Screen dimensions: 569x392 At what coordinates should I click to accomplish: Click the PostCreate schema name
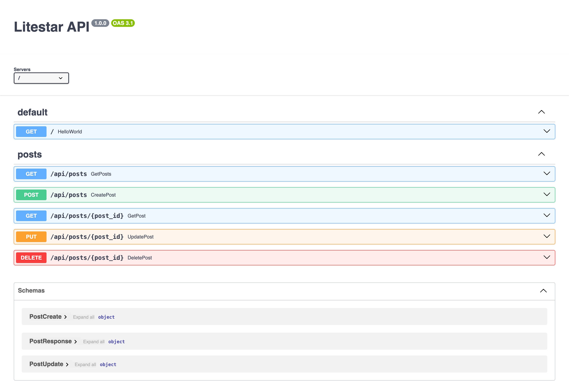(x=46, y=317)
